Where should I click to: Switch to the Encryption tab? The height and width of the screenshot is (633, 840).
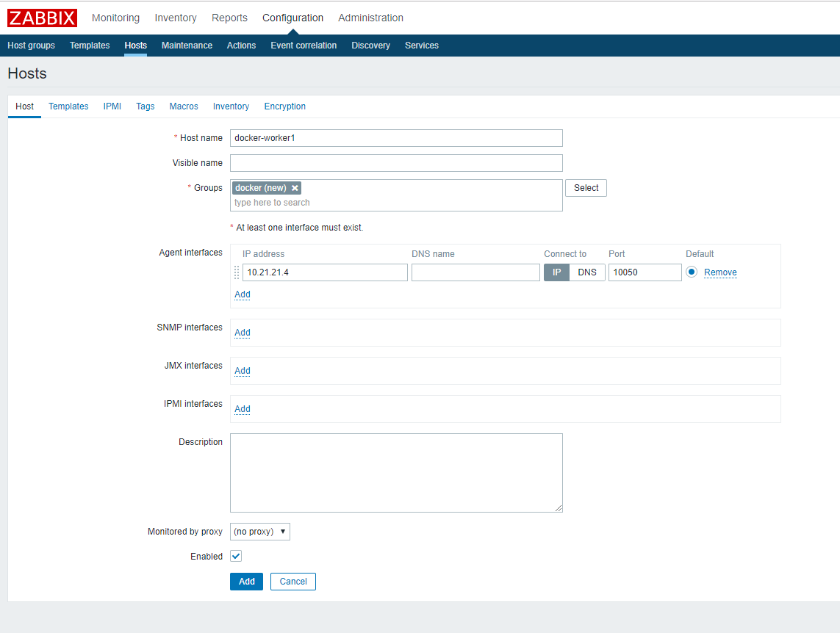284,106
